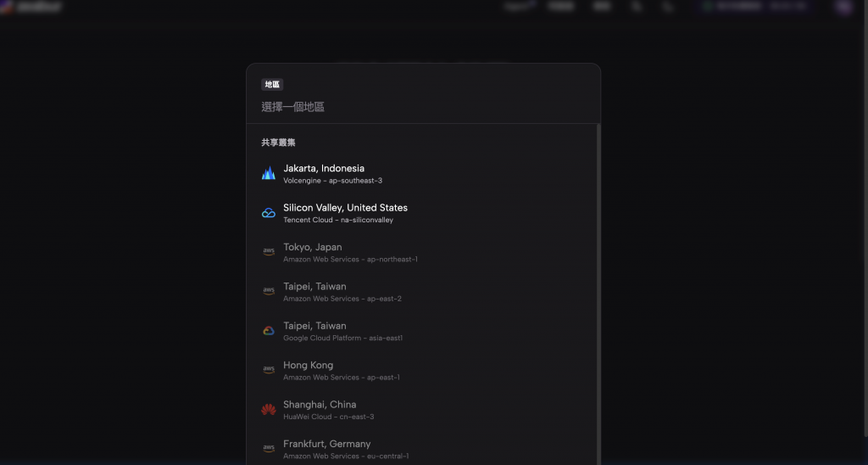The width and height of the screenshot is (868, 465).
Task: Click the Huawei icon beside Shanghai, China
Action: pyautogui.click(x=269, y=410)
